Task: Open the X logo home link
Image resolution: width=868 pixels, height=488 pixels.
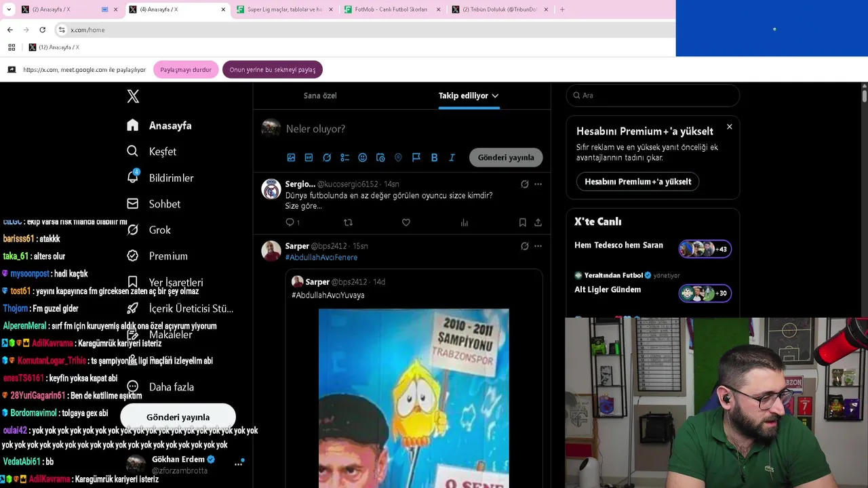Action: [133, 96]
